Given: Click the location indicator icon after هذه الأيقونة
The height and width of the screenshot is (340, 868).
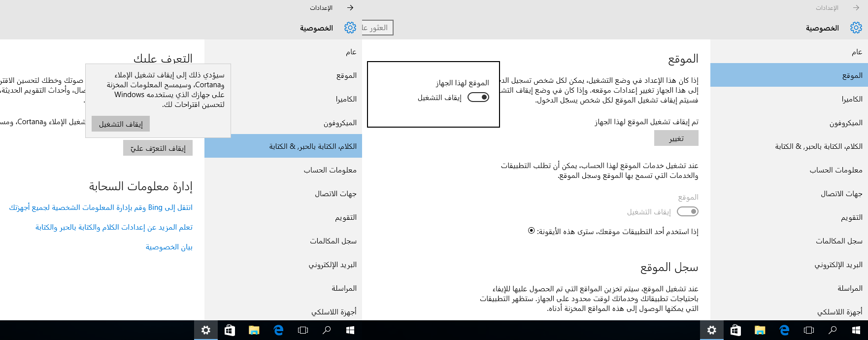Looking at the screenshot, I should click(531, 230).
